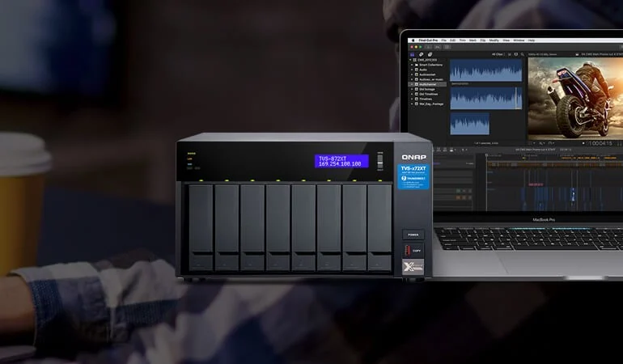Open the Mark menu

(473, 40)
